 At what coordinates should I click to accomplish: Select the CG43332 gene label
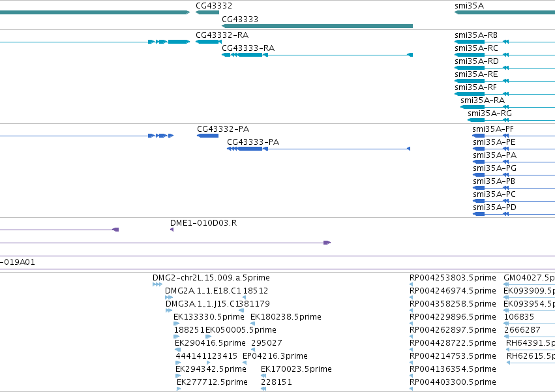[x=214, y=6]
